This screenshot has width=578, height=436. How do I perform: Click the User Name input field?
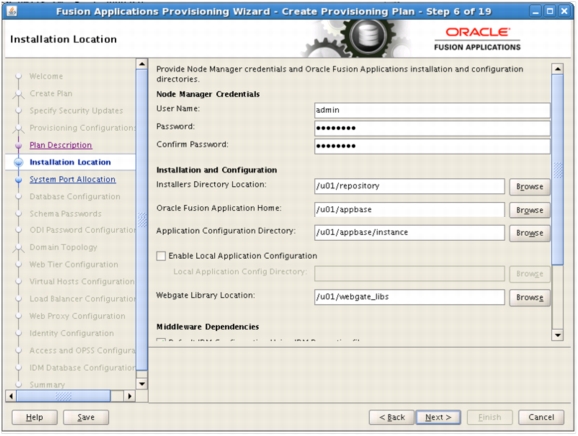click(432, 110)
